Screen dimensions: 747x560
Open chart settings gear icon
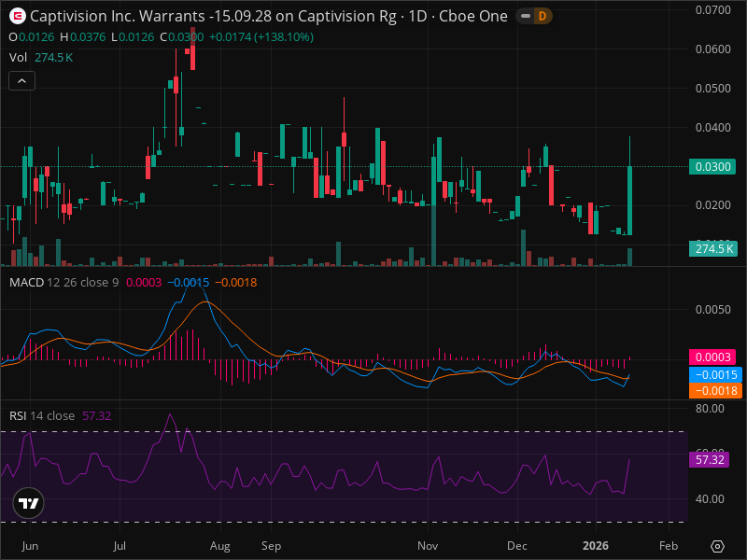pyautogui.click(x=717, y=546)
